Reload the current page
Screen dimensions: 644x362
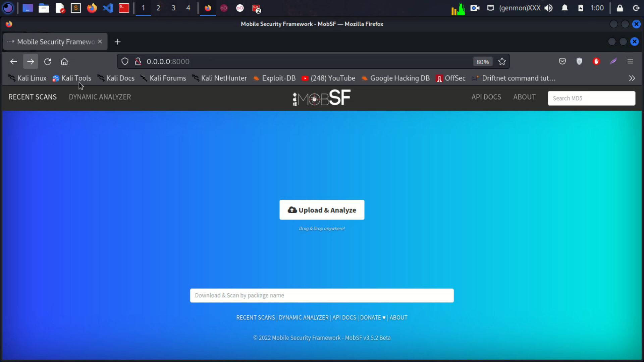point(48,62)
